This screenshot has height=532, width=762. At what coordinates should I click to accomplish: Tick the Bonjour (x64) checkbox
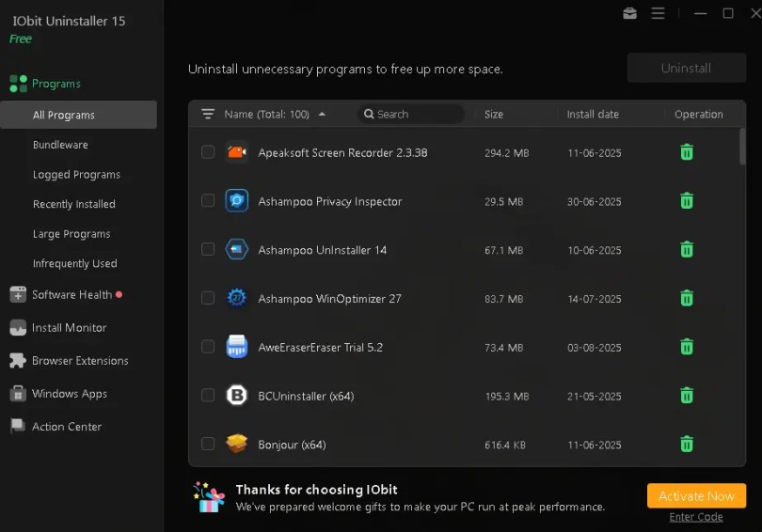pos(208,444)
